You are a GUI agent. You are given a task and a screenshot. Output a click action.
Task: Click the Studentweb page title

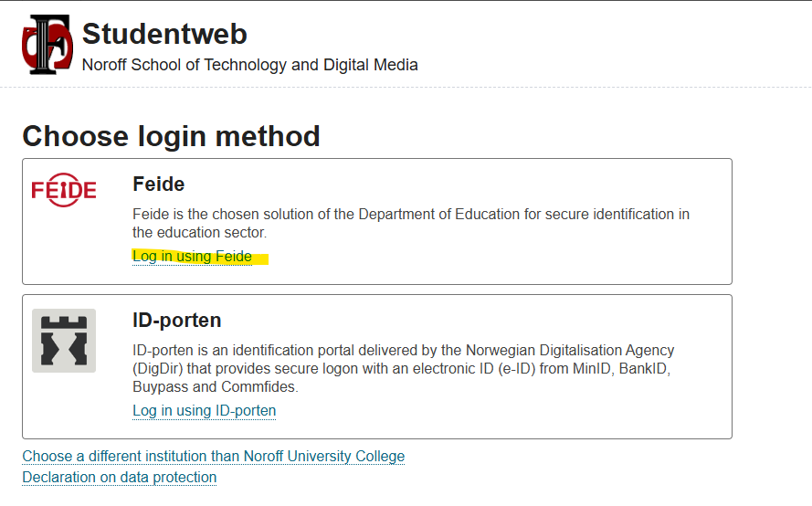tap(164, 35)
